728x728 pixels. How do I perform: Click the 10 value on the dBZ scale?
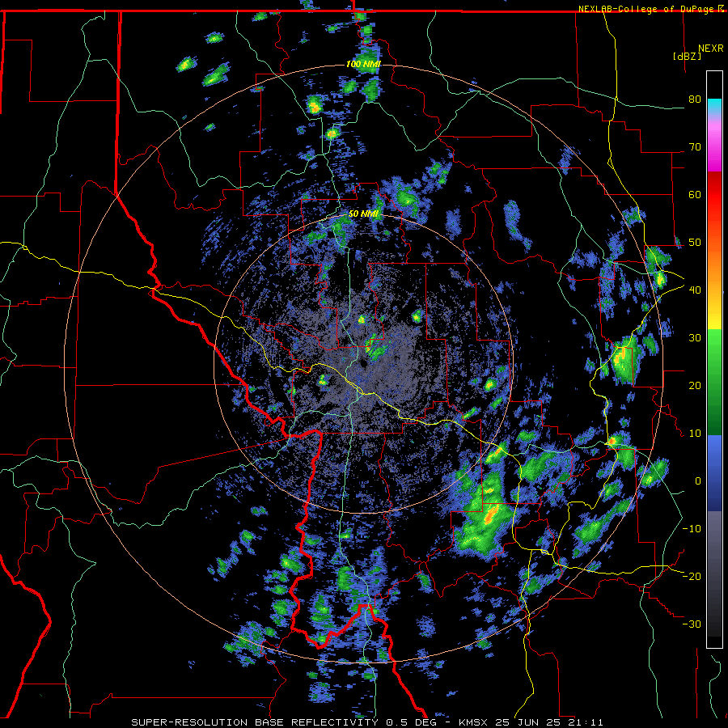click(x=695, y=434)
